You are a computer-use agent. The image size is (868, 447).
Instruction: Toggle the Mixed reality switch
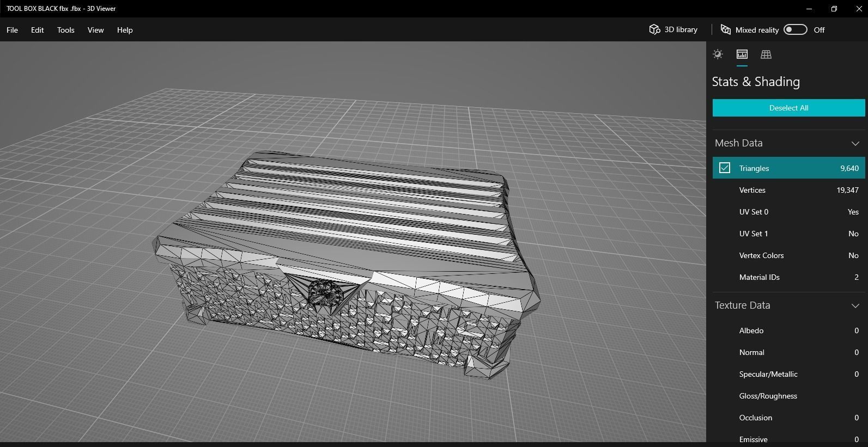[795, 29]
